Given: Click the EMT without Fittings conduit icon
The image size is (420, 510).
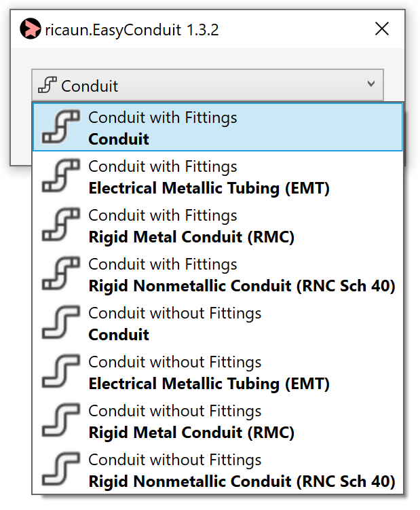Looking at the screenshot, I should point(60,372).
